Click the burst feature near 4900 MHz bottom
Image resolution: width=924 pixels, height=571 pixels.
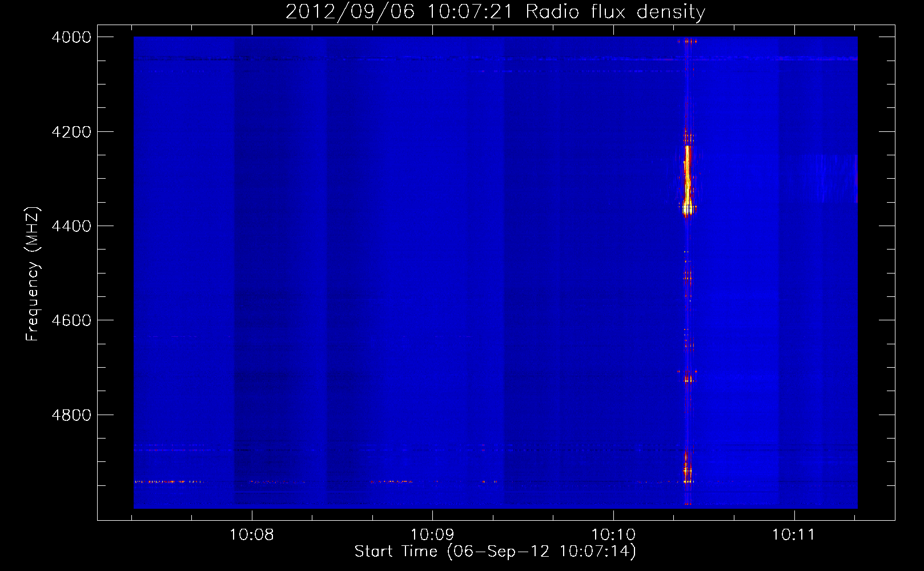tap(688, 469)
